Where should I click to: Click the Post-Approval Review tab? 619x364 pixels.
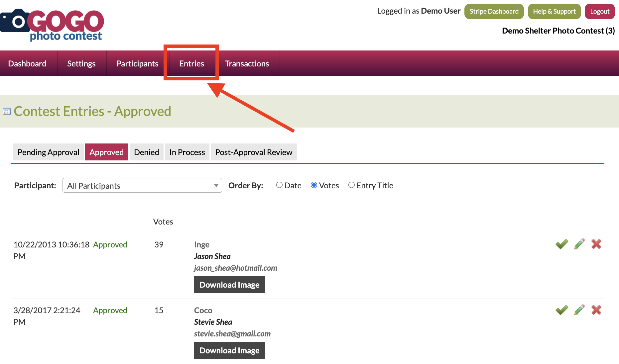tap(254, 152)
